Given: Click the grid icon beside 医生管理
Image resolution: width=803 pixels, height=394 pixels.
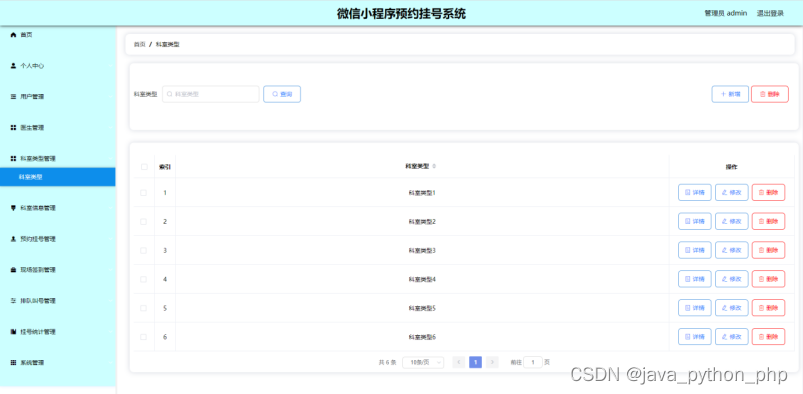Looking at the screenshot, I should coord(13,128).
